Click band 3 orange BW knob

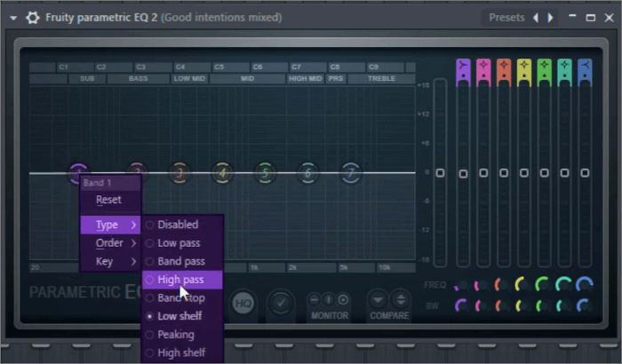502,305
